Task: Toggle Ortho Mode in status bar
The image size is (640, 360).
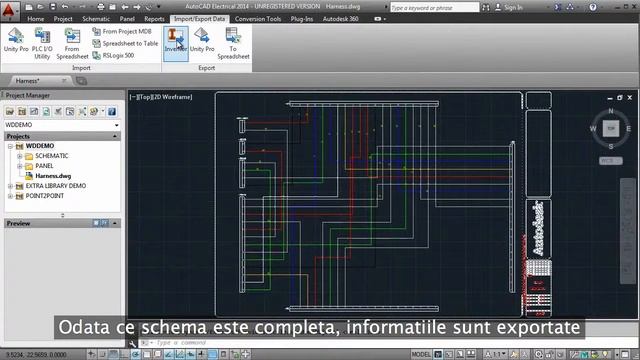Action: (x=124, y=354)
